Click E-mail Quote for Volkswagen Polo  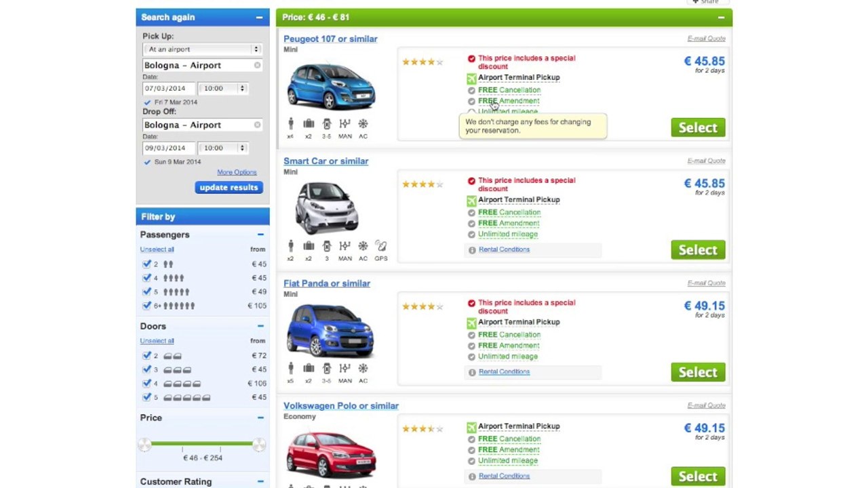(x=707, y=405)
